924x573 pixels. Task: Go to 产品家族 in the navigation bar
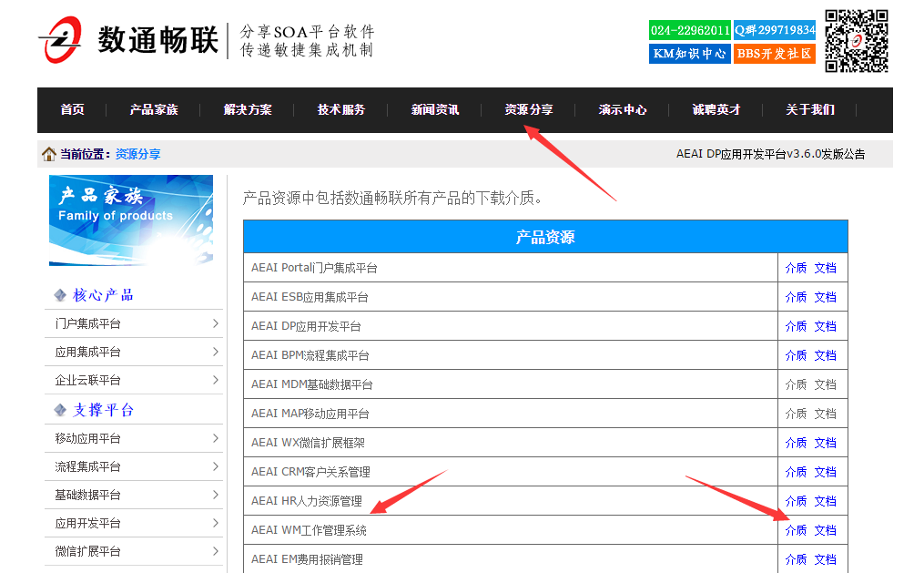click(x=154, y=109)
